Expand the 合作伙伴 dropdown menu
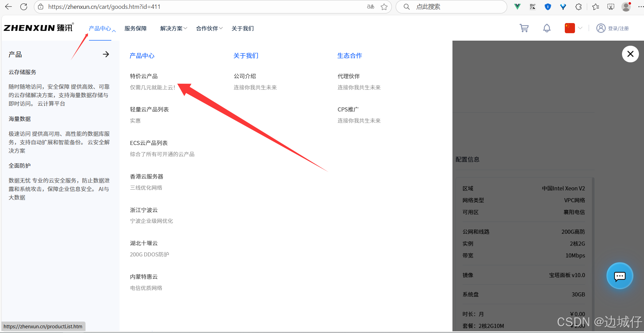This screenshot has width=644, height=333. (x=207, y=28)
